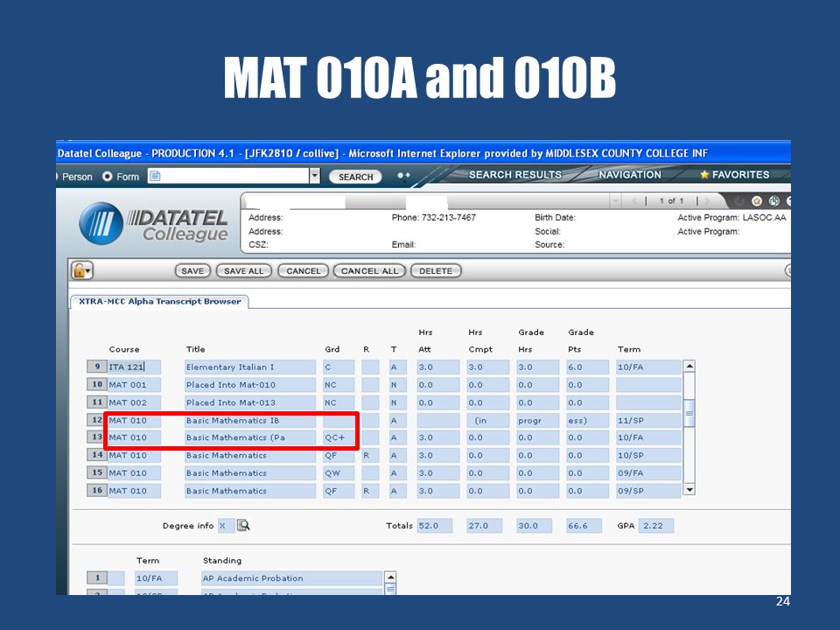Open the form search dropdown arrow

click(x=314, y=176)
